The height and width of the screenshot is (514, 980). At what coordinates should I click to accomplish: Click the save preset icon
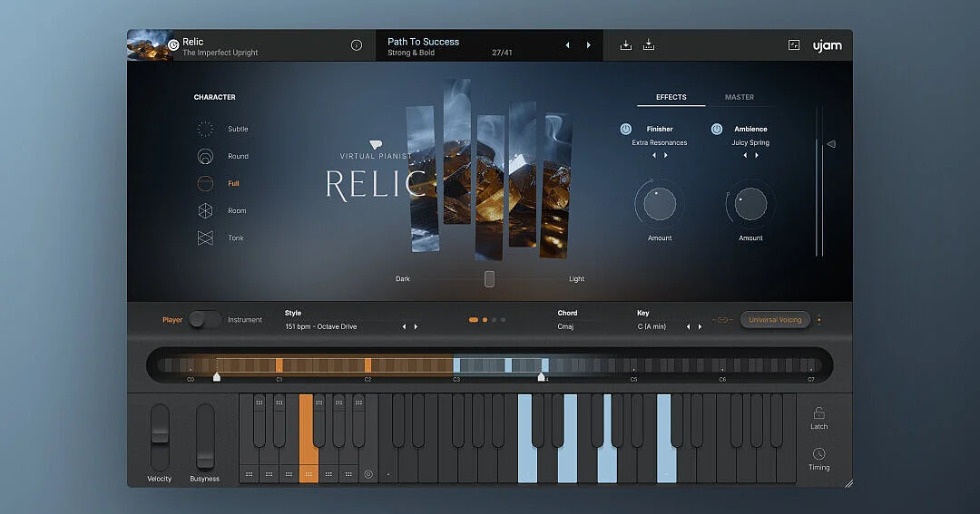point(649,45)
